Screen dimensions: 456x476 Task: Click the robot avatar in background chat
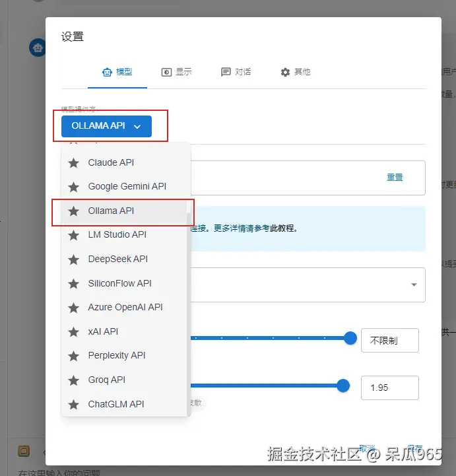click(x=38, y=48)
